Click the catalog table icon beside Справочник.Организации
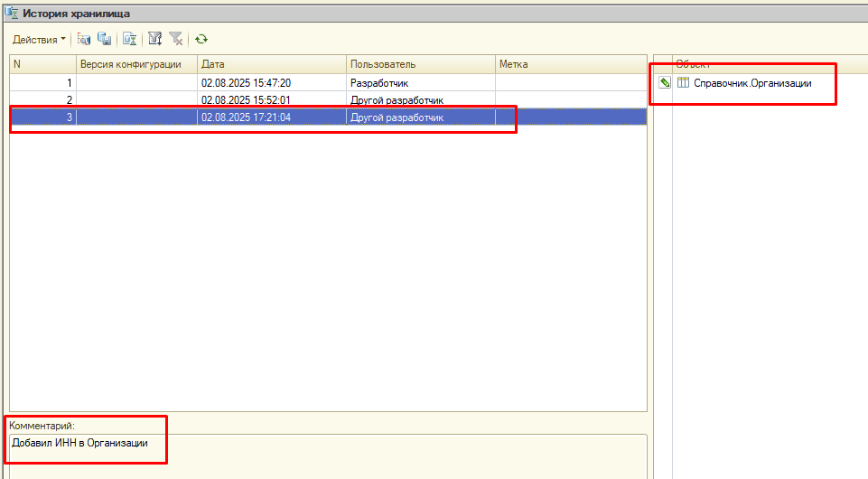The width and height of the screenshot is (868, 479). pos(683,82)
